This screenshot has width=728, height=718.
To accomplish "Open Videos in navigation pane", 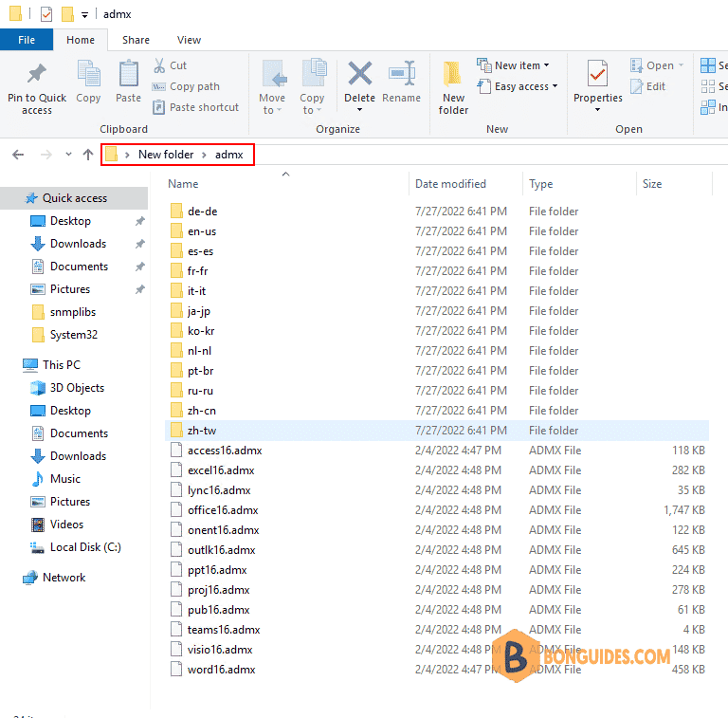I will [x=67, y=525].
